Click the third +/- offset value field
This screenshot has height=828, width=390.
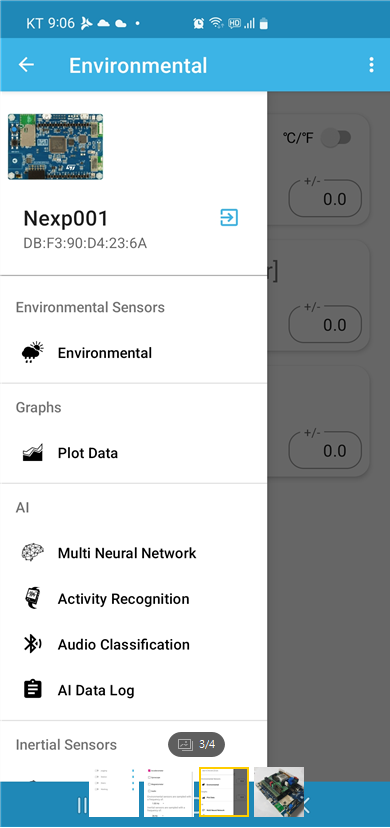click(325, 450)
